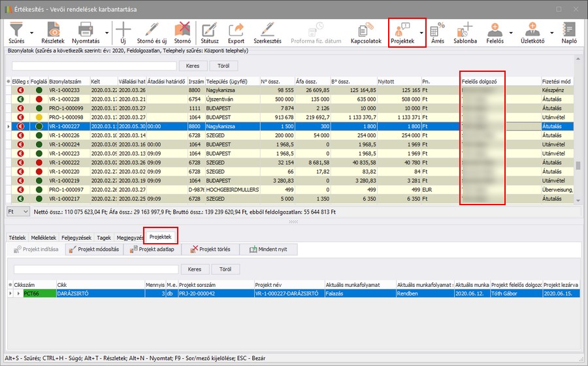Click the Nyomtatás printer icon
This screenshot has height=366, width=588.
[x=85, y=33]
